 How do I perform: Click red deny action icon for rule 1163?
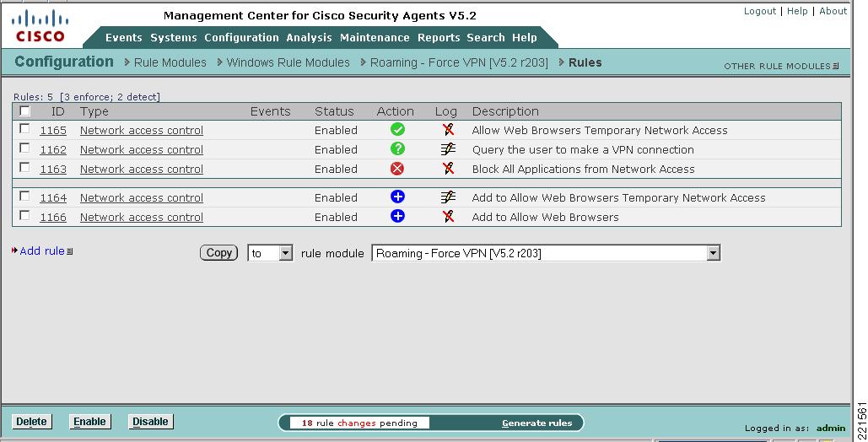click(x=397, y=169)
